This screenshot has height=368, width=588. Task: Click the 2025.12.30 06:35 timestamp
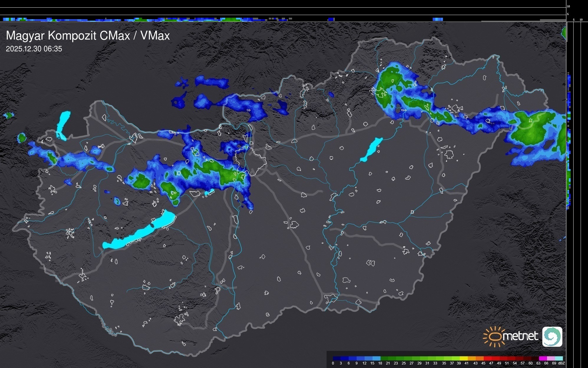pyautogui.click(x=34, y=49)
